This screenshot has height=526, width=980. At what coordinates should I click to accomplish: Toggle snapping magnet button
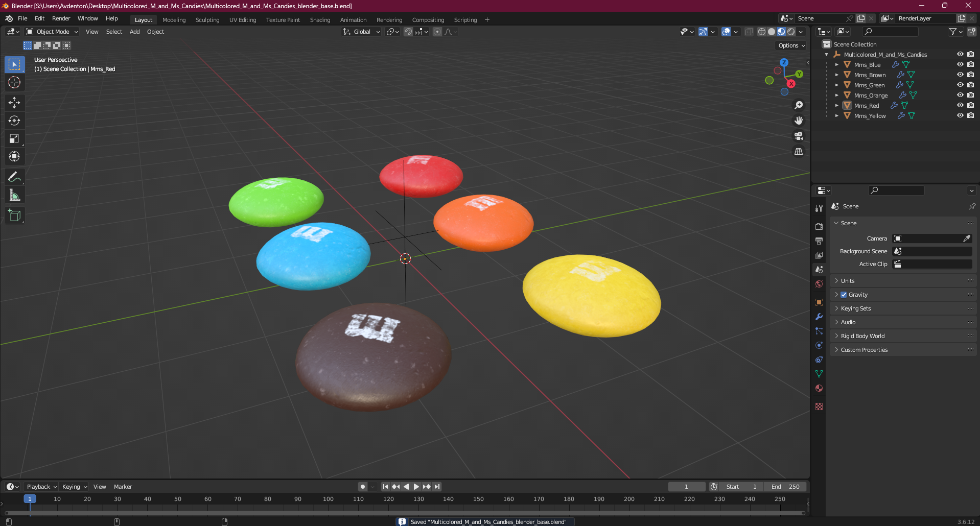[408, 32]
